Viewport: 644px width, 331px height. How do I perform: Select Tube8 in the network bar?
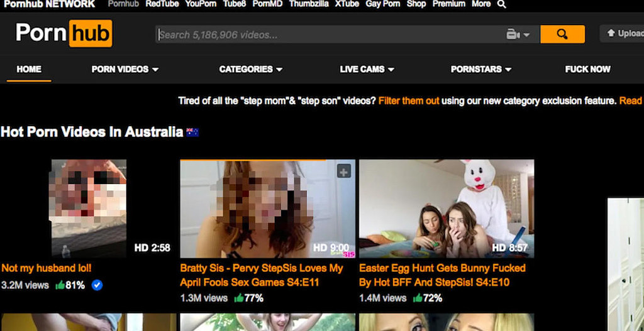tap(235, 4)
